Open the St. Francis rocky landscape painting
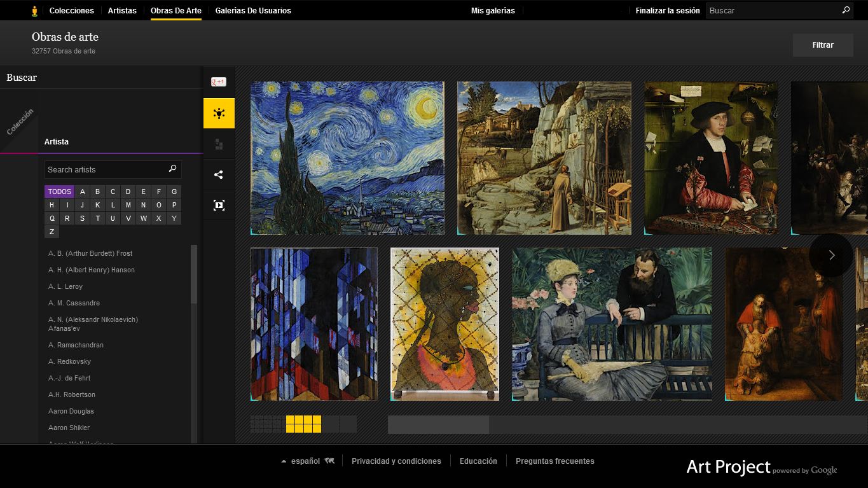This screenshot has width=868, height=488. point(544,158)
